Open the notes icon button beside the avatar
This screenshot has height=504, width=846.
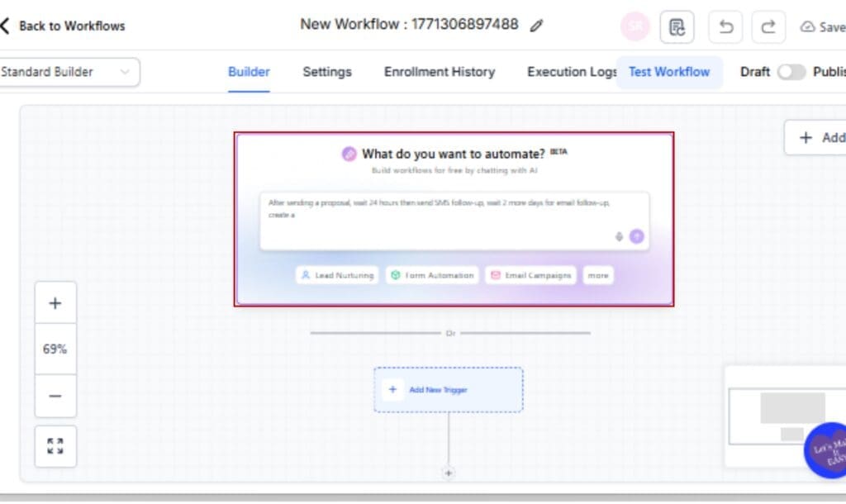tap(677, 27)
